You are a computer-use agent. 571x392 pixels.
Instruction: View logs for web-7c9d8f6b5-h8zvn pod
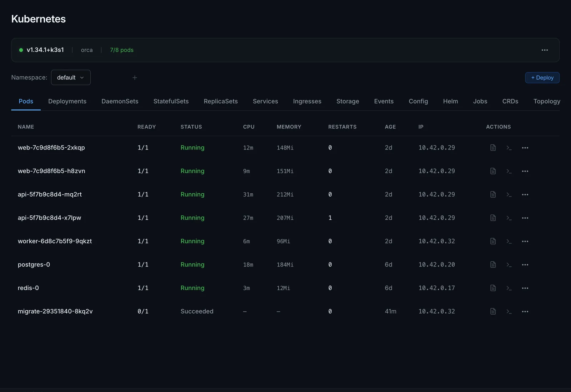point(493,171)
